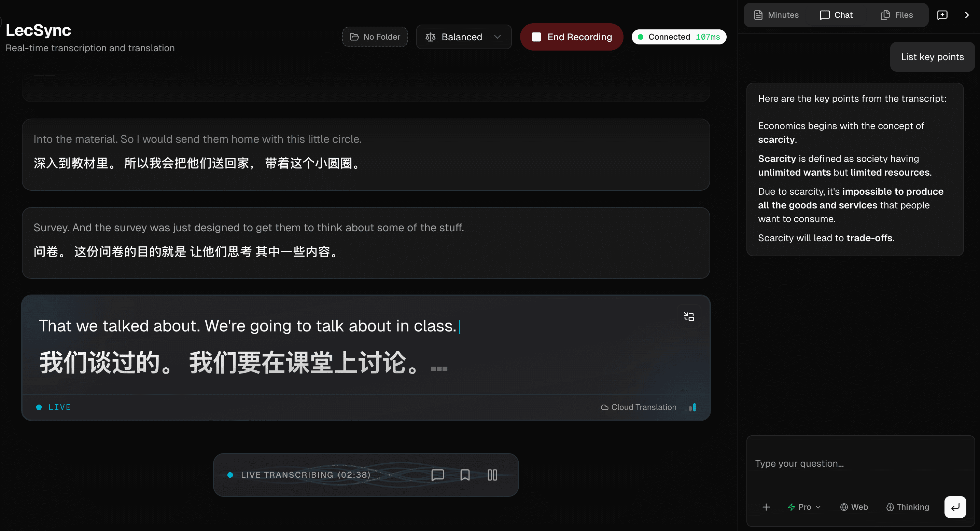The height and width of the screenshot is (531, 980).
Task: Toggle Cloud Translation on the live card
Action: (x=638, y=407)
